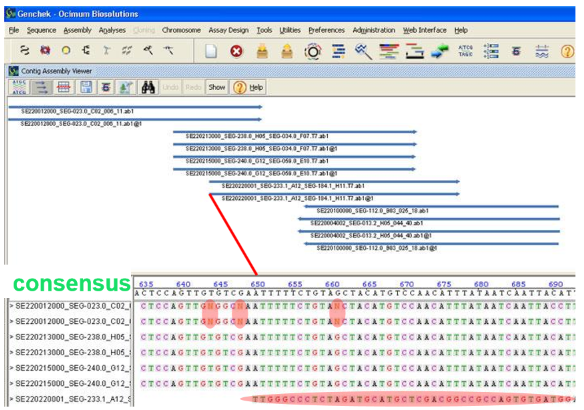The image size is (584, 410).
Task: Click the binoculars find icon
Action: pyautogui.click(x=148, y=87)
